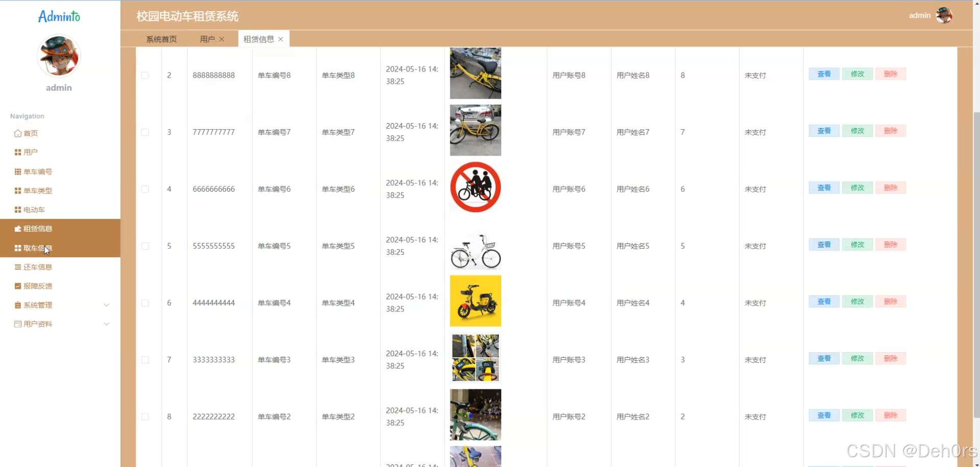Click the 校园电动车租赁系统 title
Viewport: 980px width, 467px height.
[x=187, y=16]
